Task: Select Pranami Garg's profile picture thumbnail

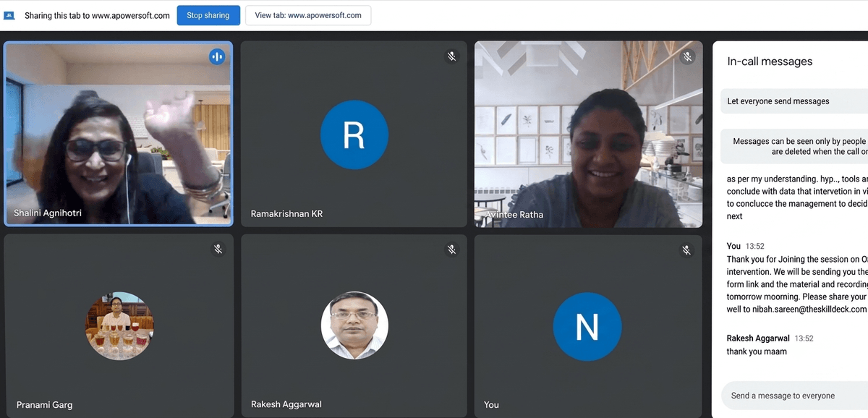Action: tap(119, 326)
